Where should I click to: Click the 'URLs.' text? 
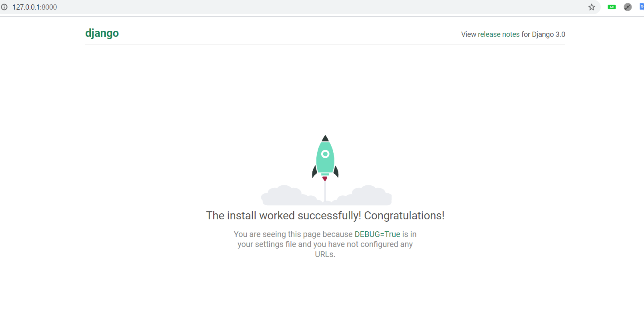(x=325, y=254)
